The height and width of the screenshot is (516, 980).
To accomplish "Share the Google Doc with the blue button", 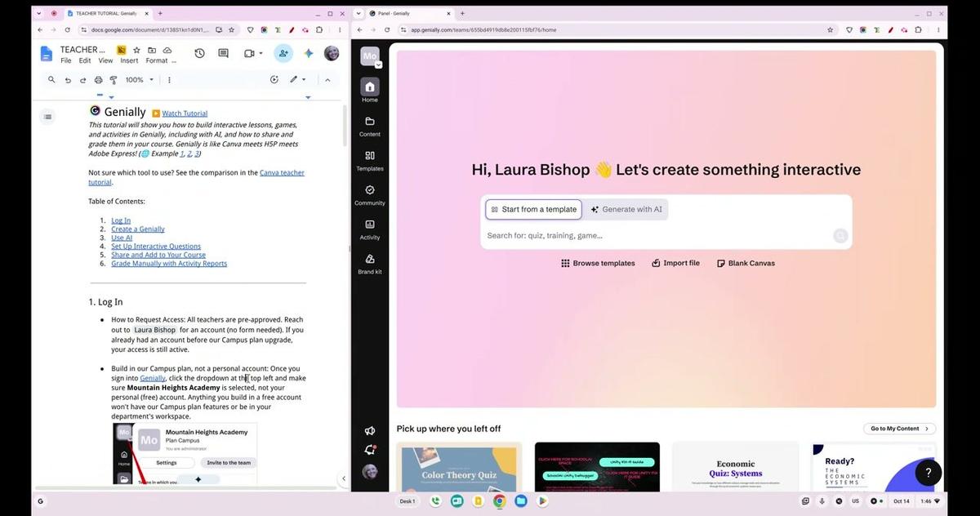I will tap(283, 53).
